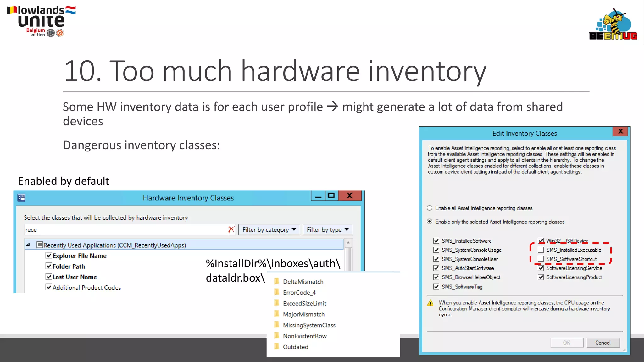Uncheck Folder Path property
Viewport: 644px width, 362px height.
49,266
